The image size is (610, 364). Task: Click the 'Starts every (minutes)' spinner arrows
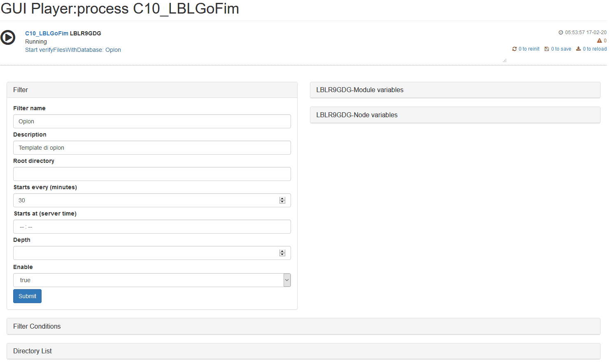[x=282, y=200]
